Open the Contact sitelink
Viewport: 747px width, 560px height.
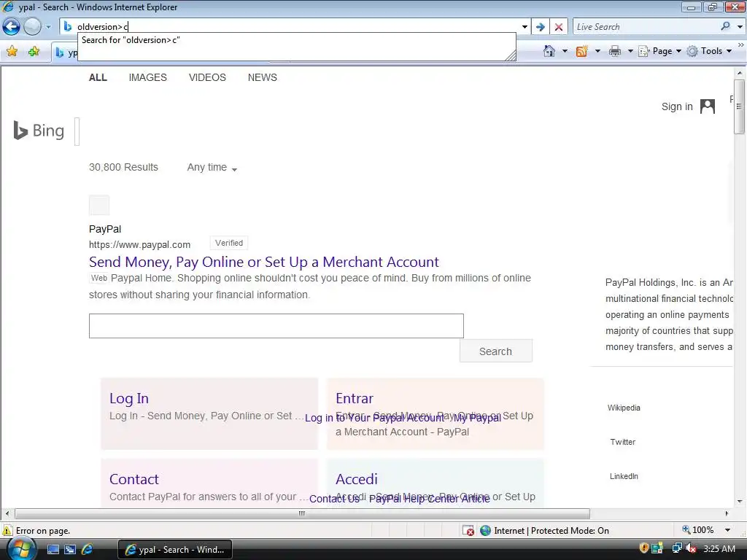pos(134,479)
